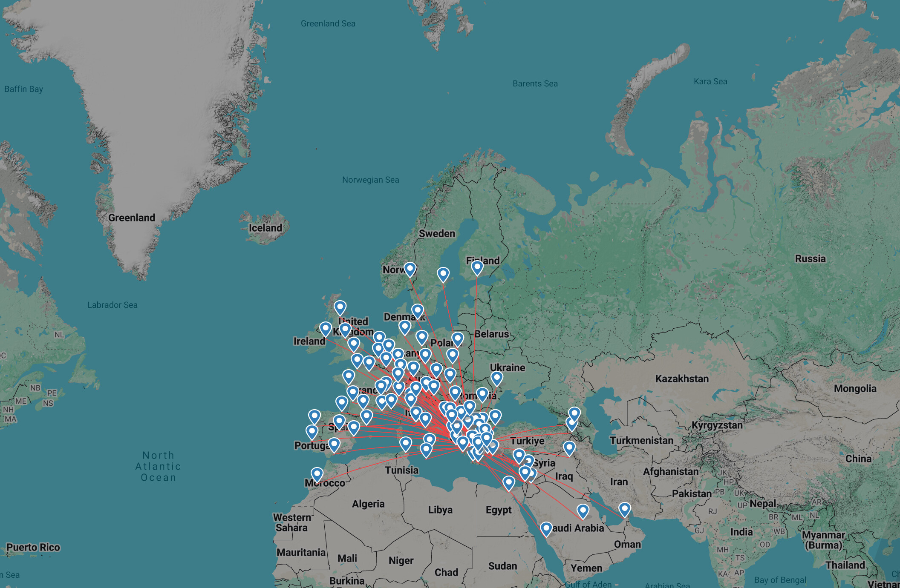Select the upper pin near Caspian Sea
Screen dimensions: 900x588
[x=574, y=413]
